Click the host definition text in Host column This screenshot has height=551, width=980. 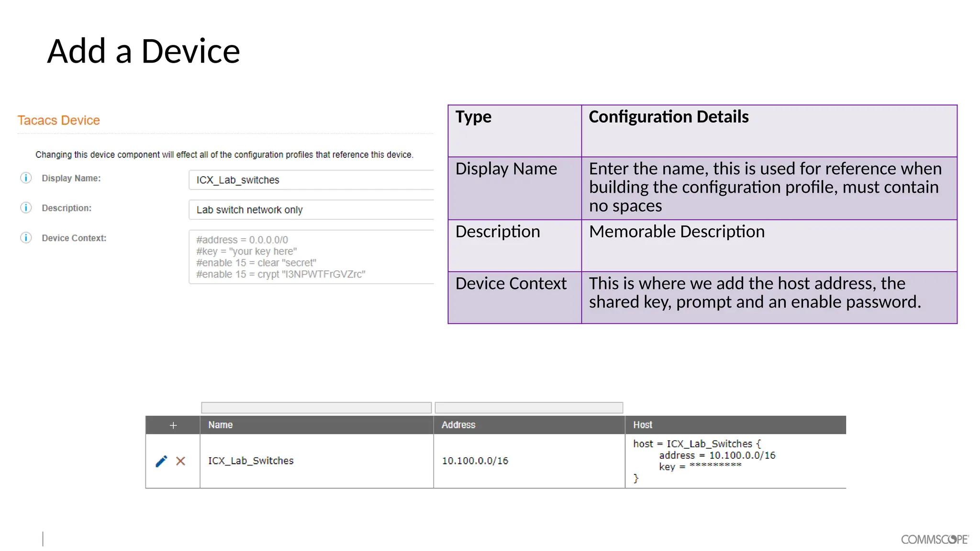coord(704,461)
